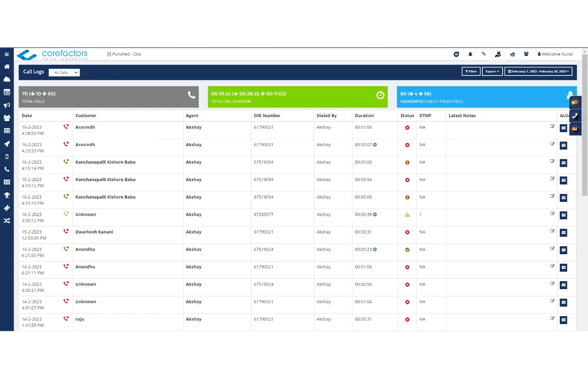Play the 00:00:23 Anandhu call recording
588x392 pixels.
(375, 250)
